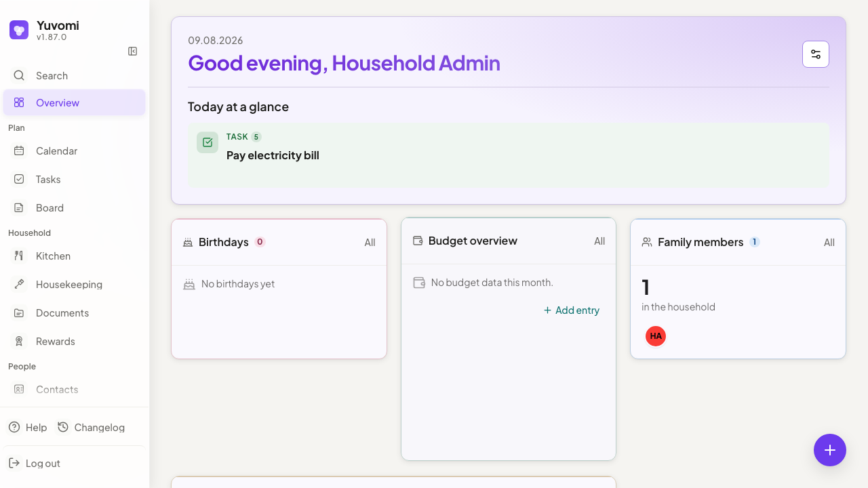
Task: Click the purple plus floating button
Action: coord(830,450)
